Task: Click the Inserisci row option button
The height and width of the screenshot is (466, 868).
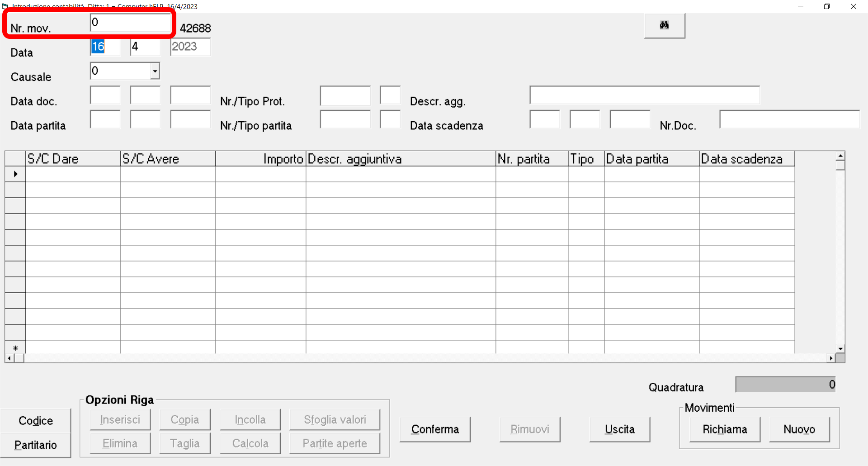Action: tap(120, 420)
